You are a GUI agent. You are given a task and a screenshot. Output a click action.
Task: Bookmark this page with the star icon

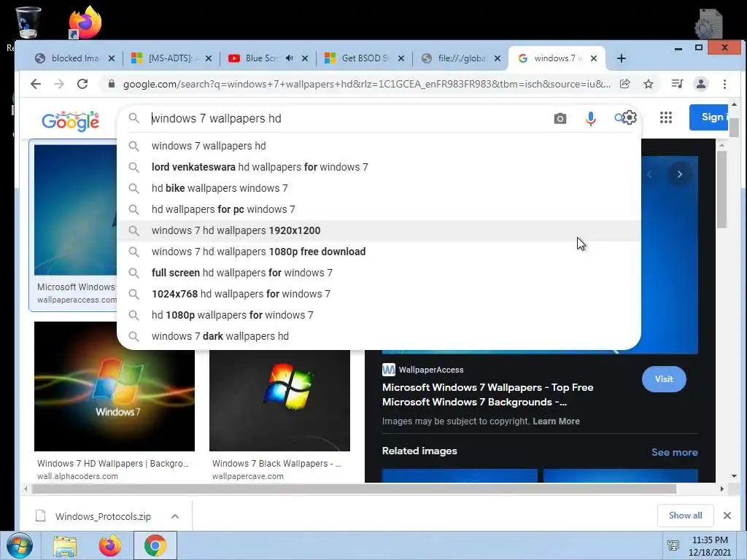click(649, 85)
